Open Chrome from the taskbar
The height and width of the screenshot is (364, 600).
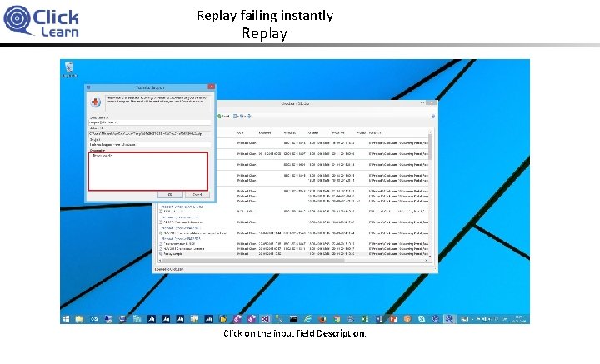pos(337,319)
